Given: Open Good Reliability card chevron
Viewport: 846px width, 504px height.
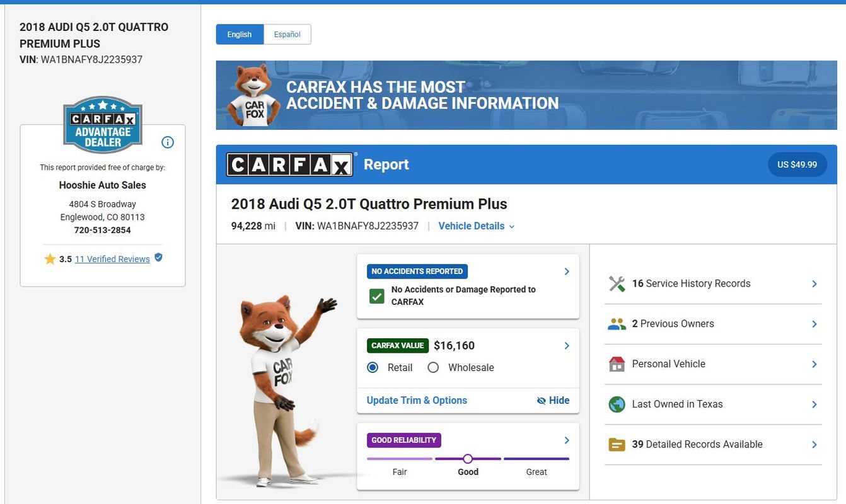Looking at the screenshot, I should (567, 440).
